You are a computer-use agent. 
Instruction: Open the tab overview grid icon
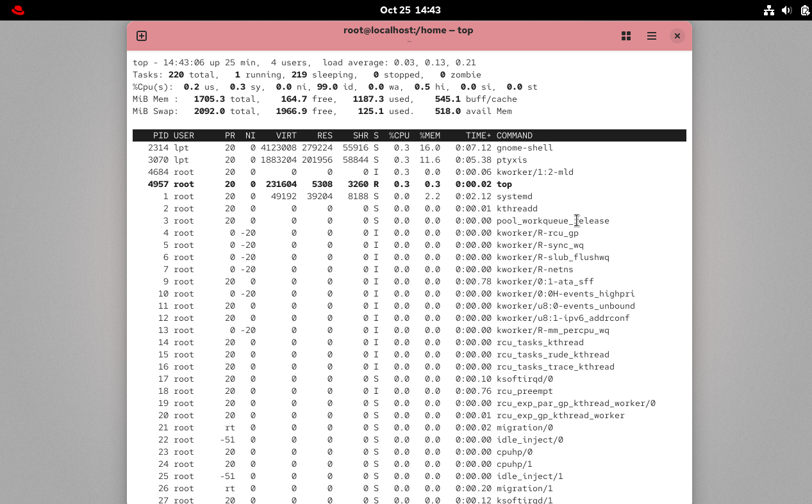pyautogui.click(x=626, y=36)
